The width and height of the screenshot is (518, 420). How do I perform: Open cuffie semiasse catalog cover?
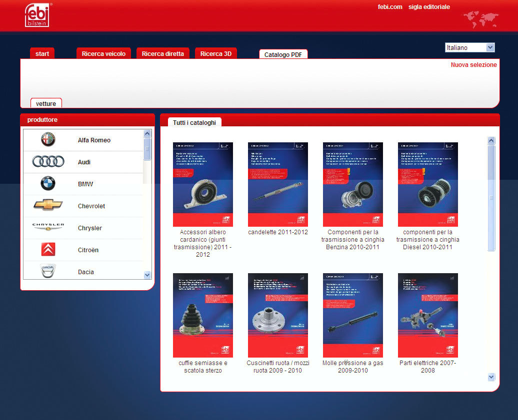[203, 315]
